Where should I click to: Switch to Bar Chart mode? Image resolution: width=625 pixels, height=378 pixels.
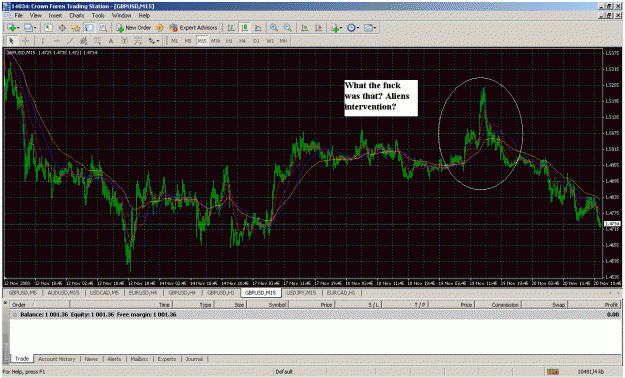231,28
